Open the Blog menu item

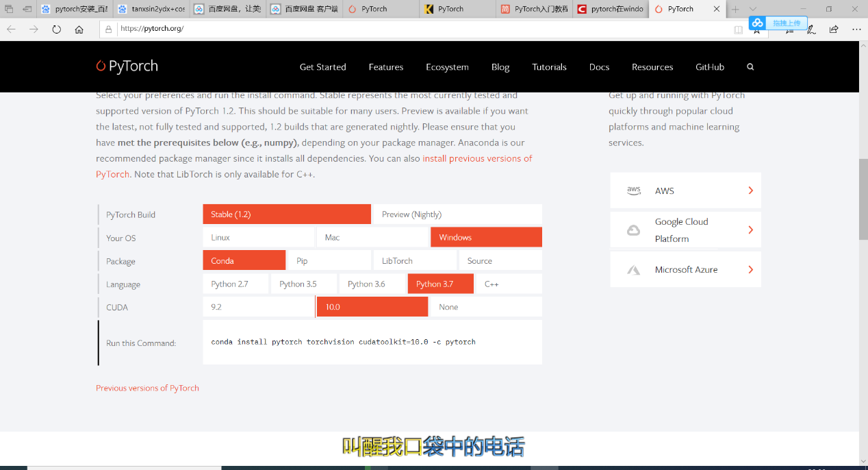pos(500,67)
